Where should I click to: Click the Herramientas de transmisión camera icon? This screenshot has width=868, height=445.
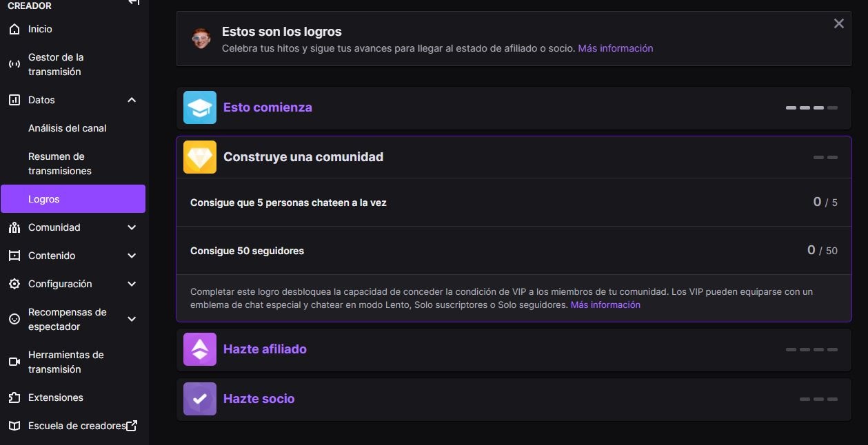click(x=14, y=362)
